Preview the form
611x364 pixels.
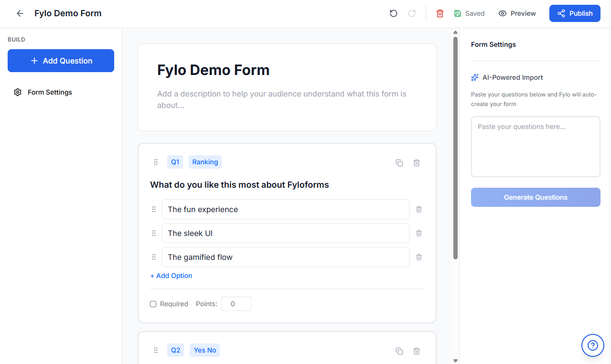click(x=517, y=13)
